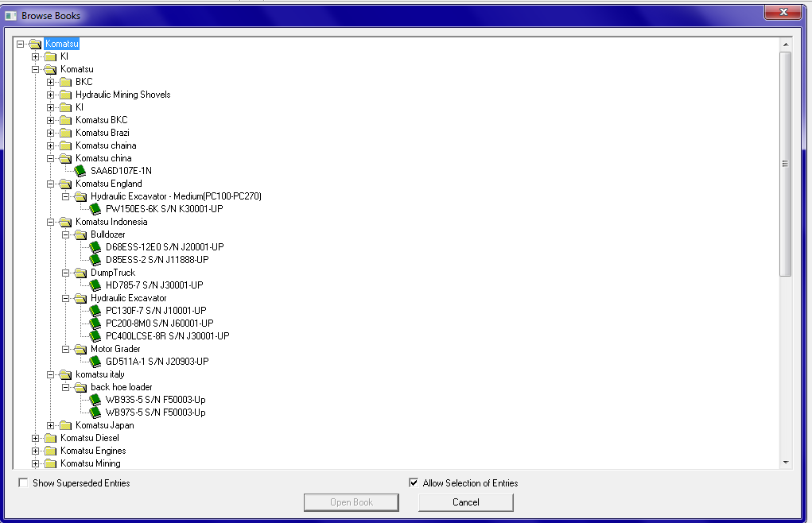The image size is (812, 523).
Task: Click the Motor Grader folder icon
Action: point(81,349)
